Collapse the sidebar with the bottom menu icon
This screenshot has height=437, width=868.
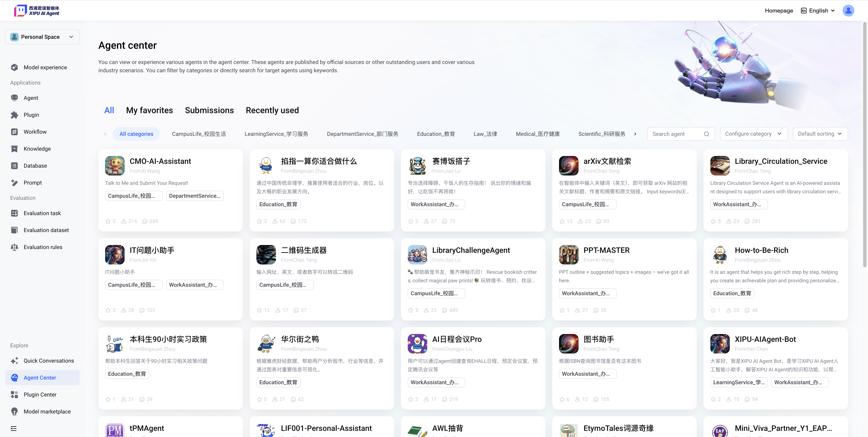(14, 428)
